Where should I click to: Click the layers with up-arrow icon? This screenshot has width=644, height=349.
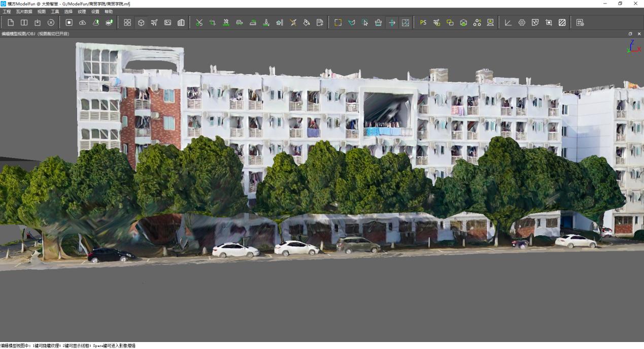coord(109,22)
